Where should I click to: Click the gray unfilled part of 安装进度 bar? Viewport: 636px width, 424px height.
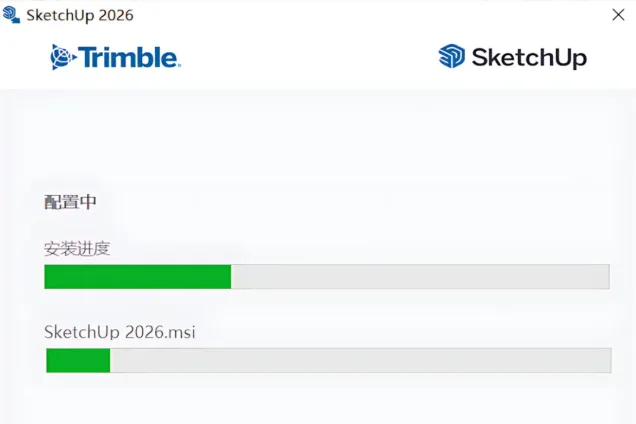point(420,277)
